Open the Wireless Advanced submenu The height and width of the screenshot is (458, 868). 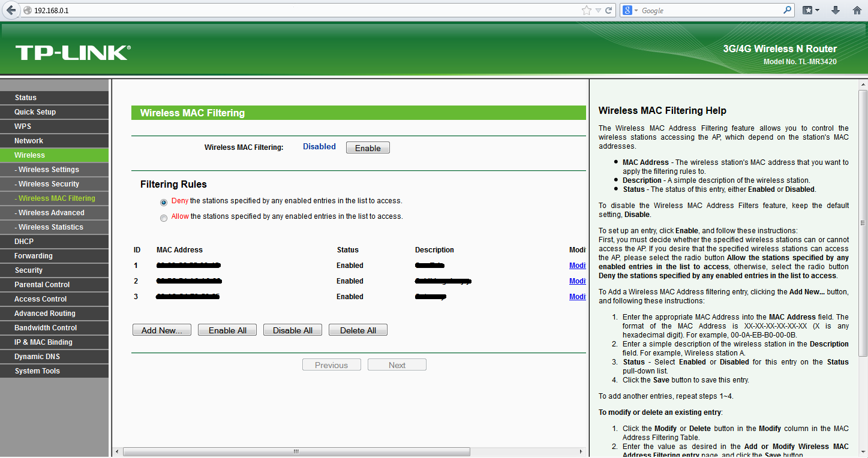pos(55,213)
